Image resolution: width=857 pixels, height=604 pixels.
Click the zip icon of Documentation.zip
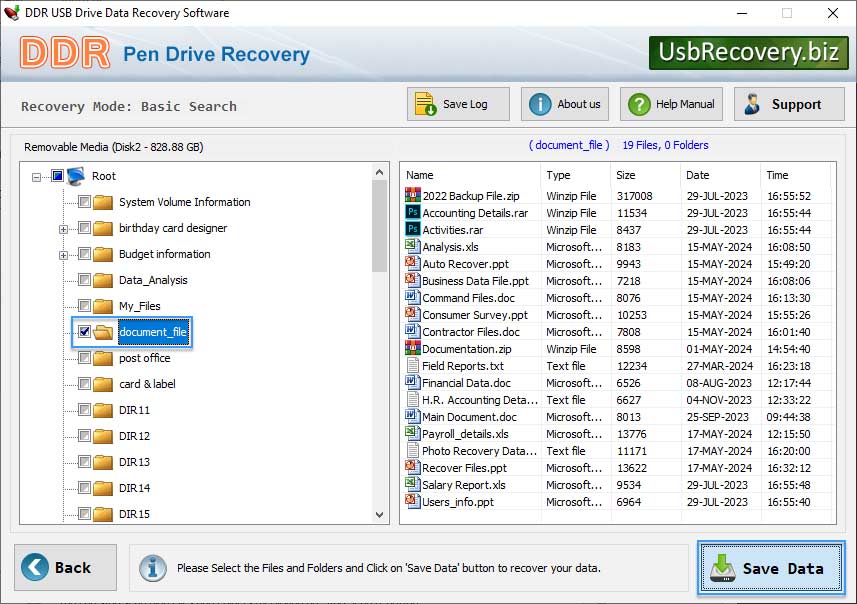413,347
